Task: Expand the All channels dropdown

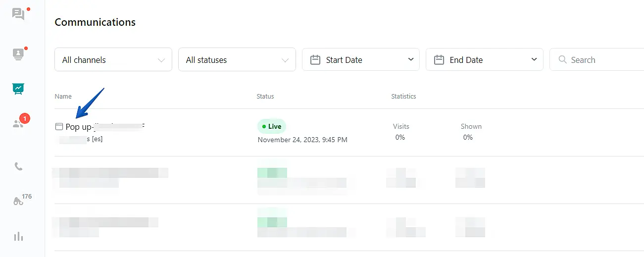Action: point(113,60)
